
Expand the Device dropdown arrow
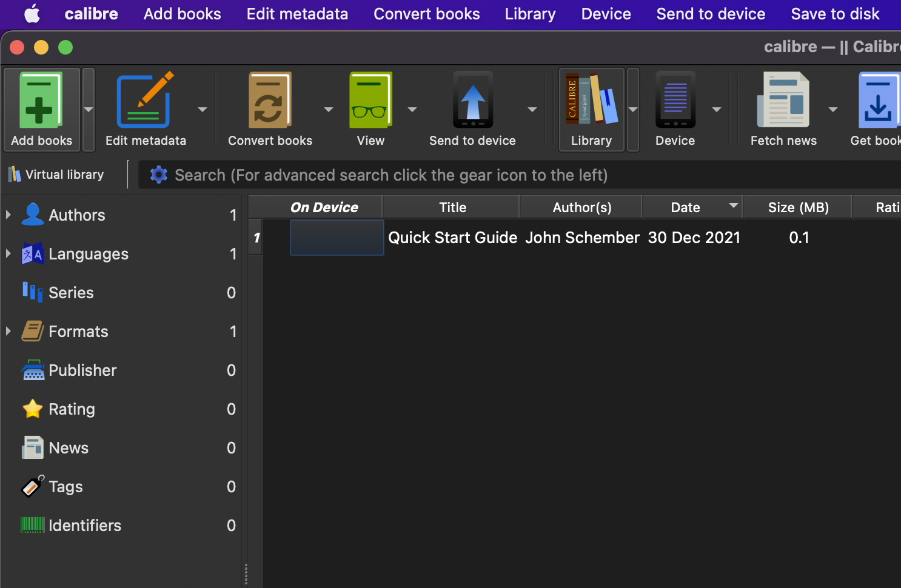coord(717,110)
